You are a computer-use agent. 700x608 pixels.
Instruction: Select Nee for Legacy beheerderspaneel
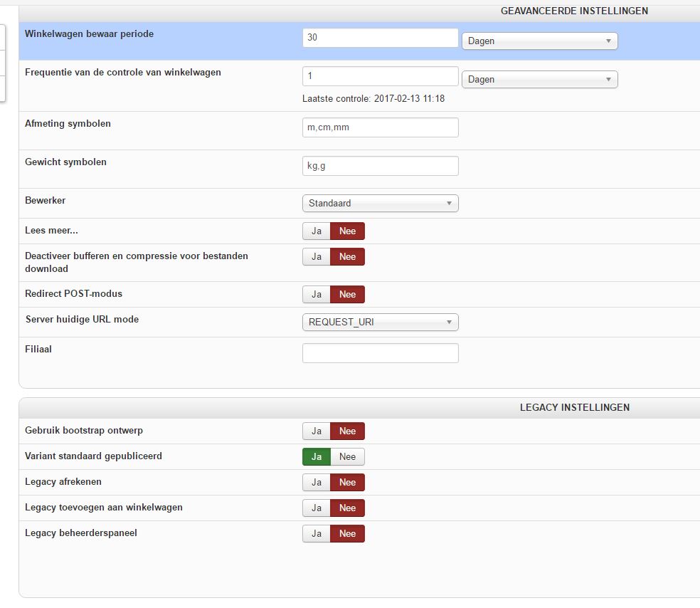(347, 533)
